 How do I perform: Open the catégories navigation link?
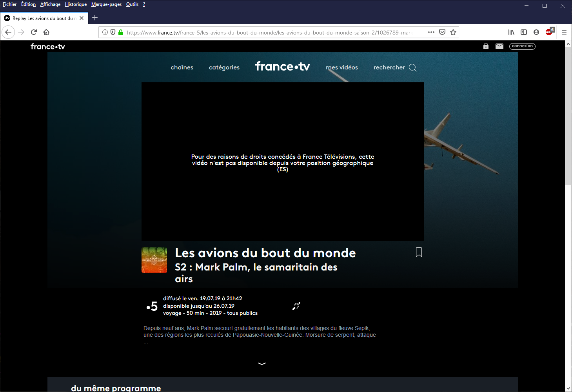coord(224,67)
